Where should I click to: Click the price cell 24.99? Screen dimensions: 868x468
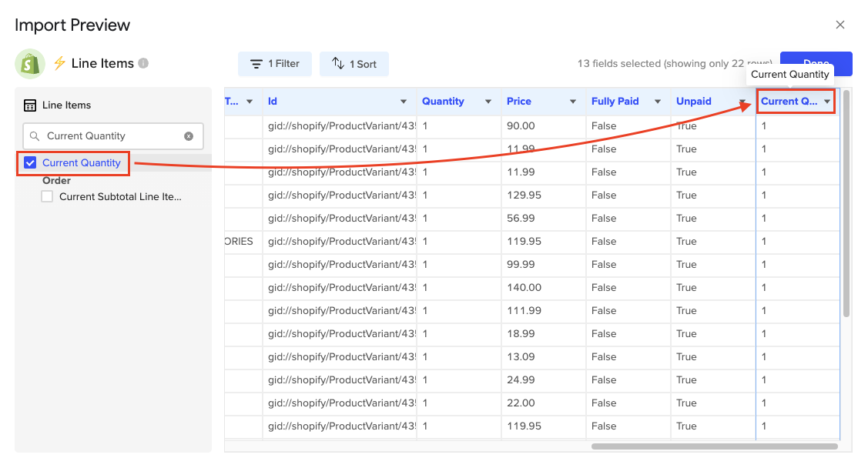[x=544, y=380]
